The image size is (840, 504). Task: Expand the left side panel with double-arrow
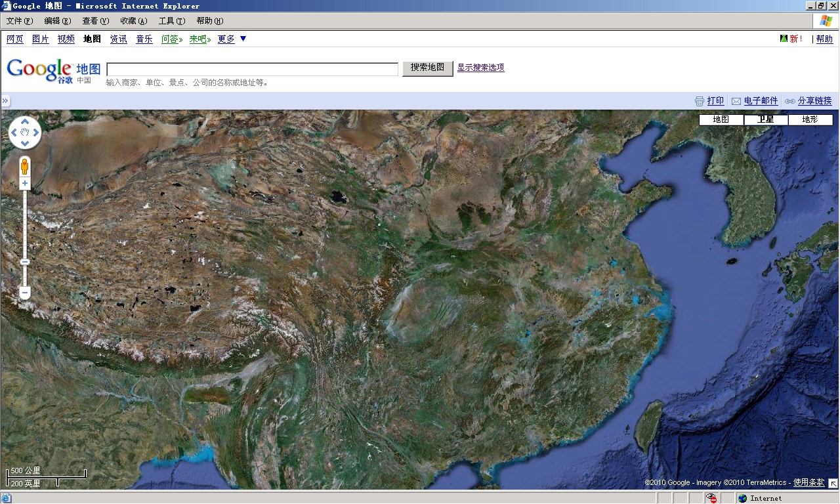(5, 101)
